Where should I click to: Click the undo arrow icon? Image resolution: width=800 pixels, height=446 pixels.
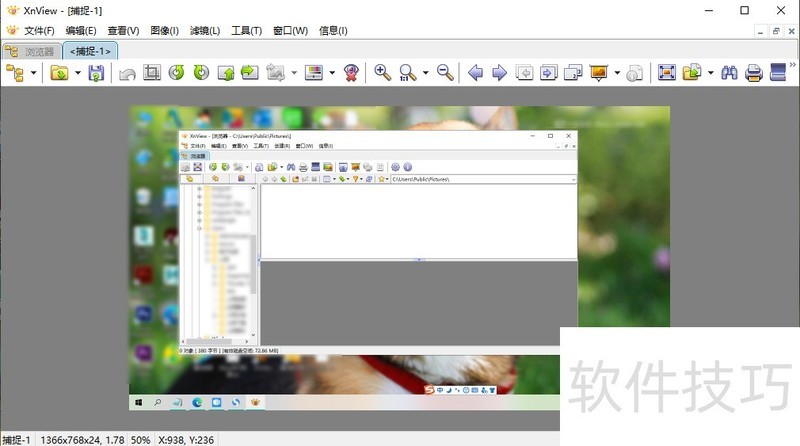tap(127, 73)
